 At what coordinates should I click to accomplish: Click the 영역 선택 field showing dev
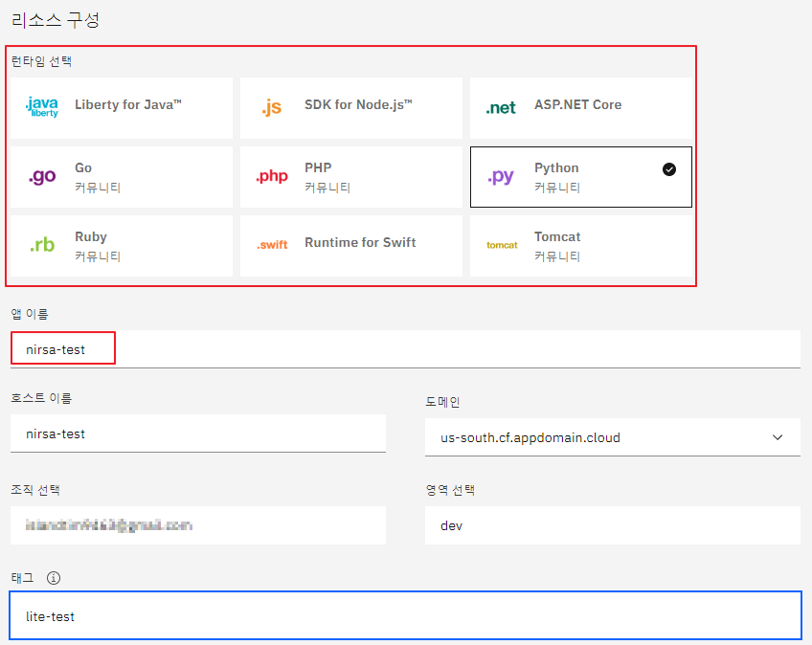pos(613,525)
